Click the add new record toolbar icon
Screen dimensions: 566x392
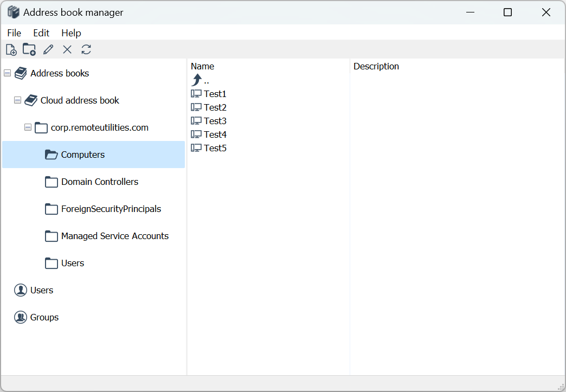(x=11, y=50)
